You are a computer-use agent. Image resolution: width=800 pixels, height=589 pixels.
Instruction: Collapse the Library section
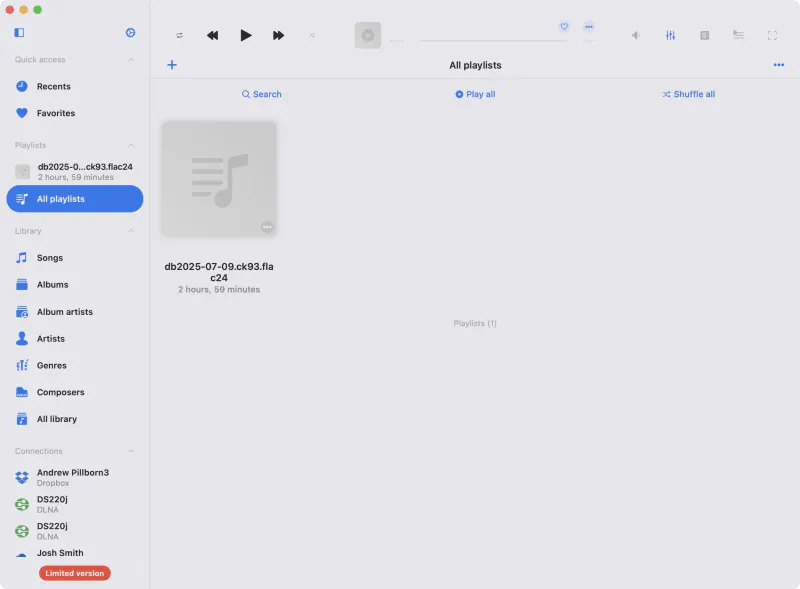pos(131,231)
